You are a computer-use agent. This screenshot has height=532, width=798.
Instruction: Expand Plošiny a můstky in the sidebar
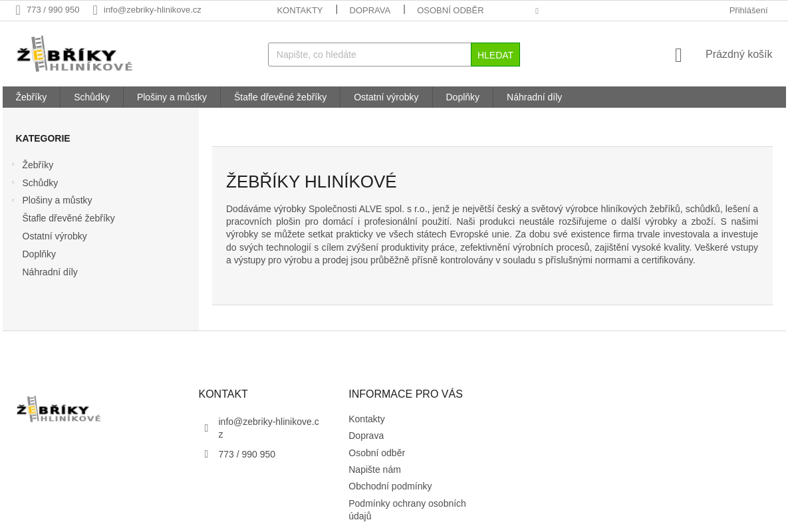click(13, 200)
